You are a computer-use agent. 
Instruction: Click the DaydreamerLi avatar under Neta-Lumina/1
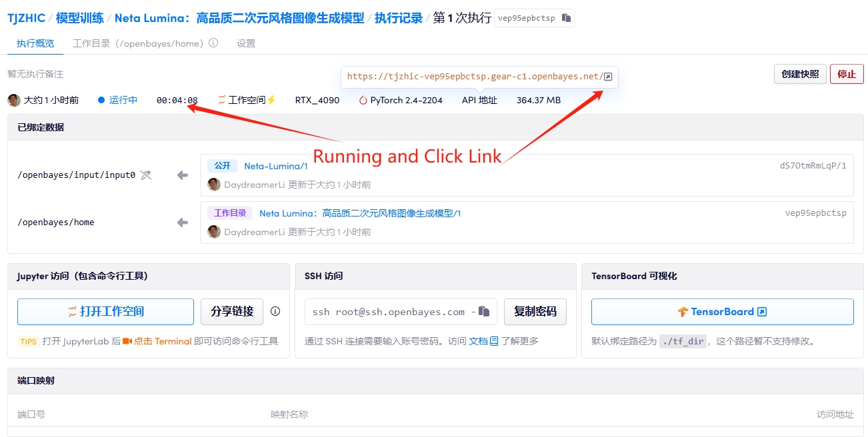[x=214, y=185]
